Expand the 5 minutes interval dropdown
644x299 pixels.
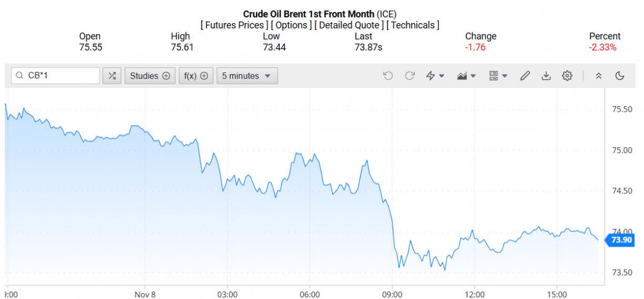tap(246, 76)
